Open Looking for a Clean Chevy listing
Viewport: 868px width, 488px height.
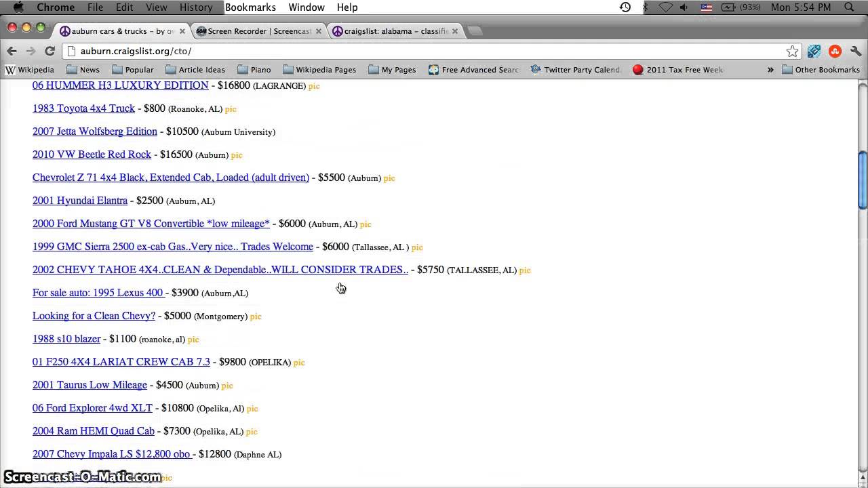pos(94,316)
